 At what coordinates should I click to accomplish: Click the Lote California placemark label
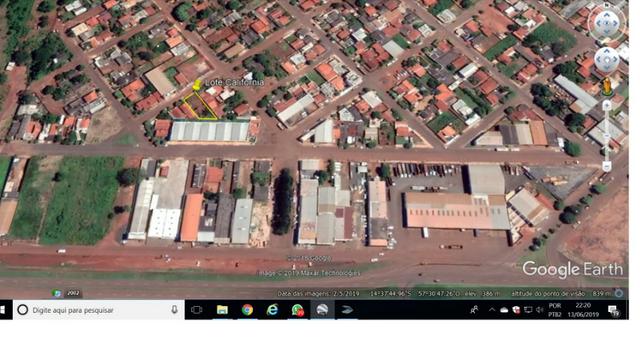point(234,82)
